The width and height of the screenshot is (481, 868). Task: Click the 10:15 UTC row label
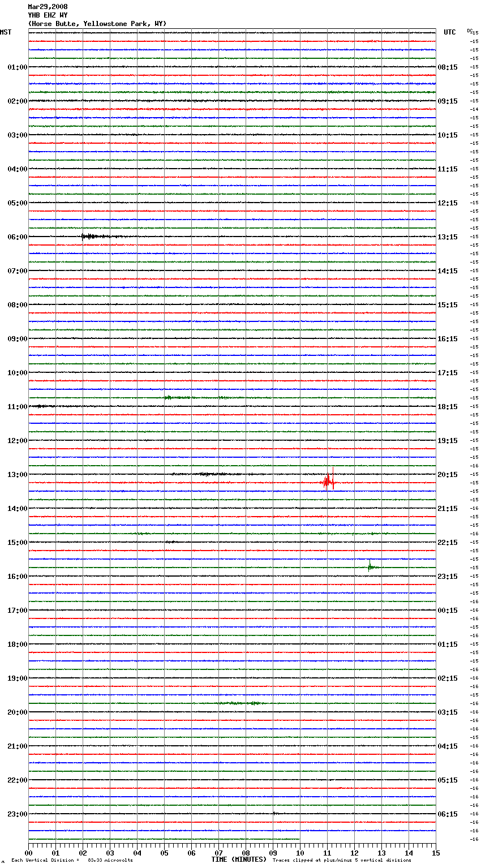pos(448,135)
